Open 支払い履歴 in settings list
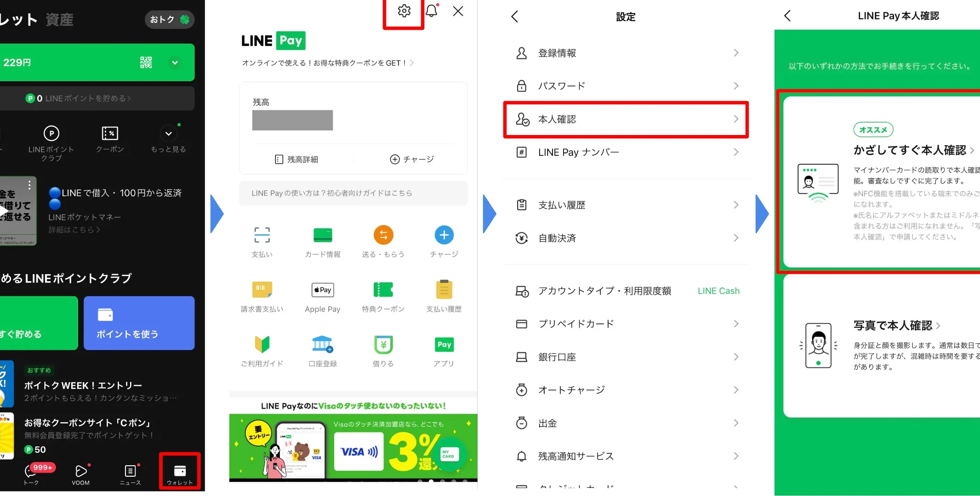This screenshot has width=980, height=496. click(x=627, y=205)
